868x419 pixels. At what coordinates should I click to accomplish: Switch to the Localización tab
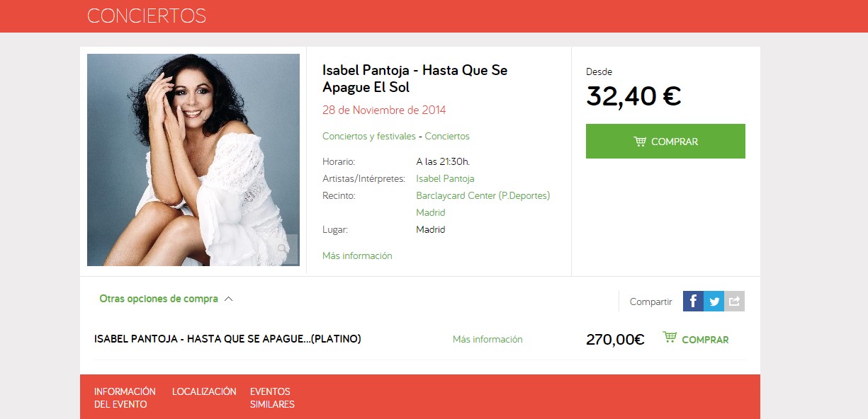coord(204,391)
